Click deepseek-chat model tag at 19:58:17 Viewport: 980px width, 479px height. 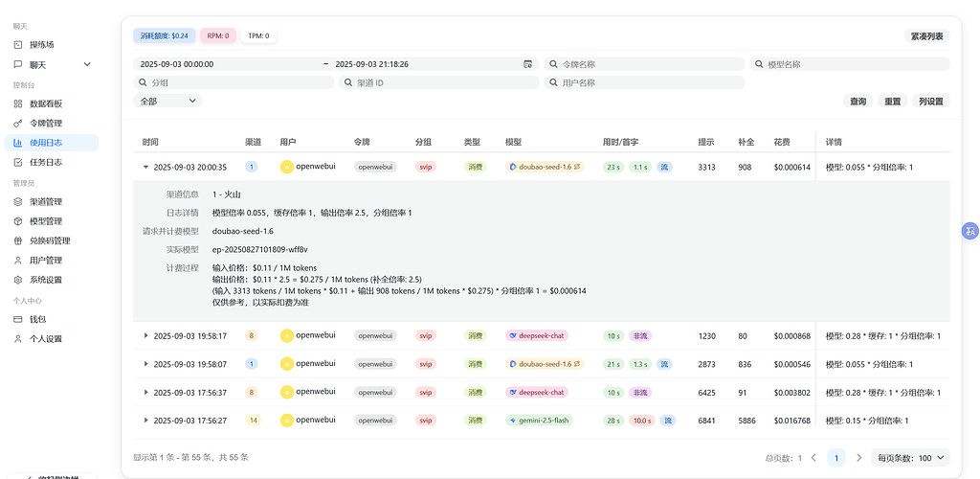pos(537,336)
